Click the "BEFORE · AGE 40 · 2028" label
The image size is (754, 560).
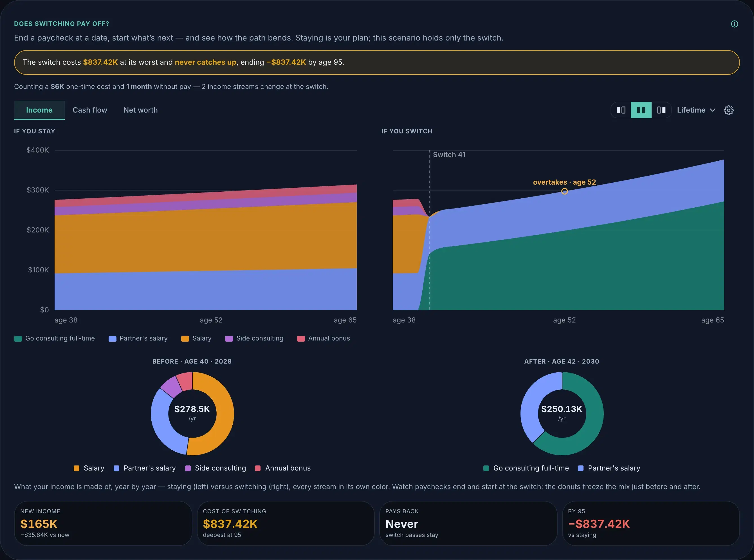(x=192, y=361)
